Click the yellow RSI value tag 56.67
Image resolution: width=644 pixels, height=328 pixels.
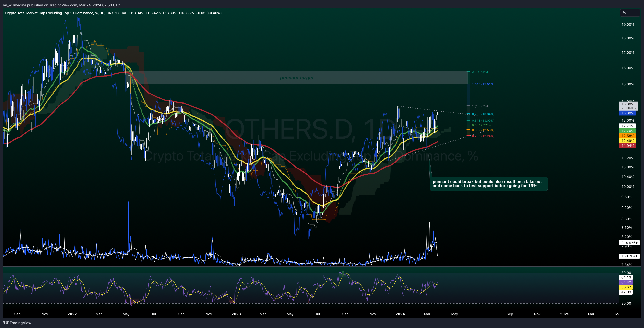626,287
